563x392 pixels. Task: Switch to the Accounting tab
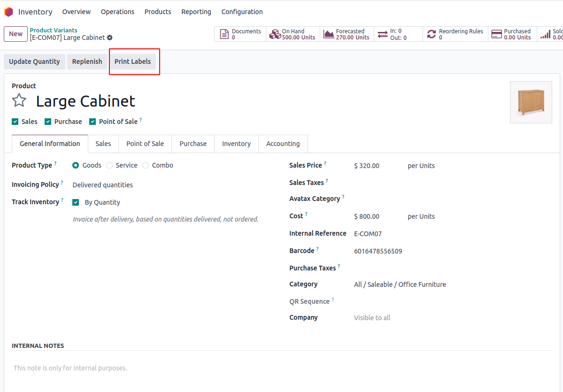coord(283,144)
